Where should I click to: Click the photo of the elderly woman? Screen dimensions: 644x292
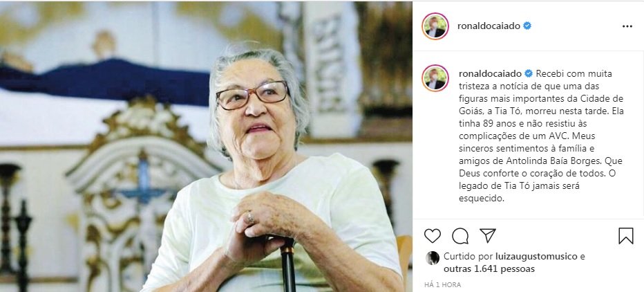point(206,147)
